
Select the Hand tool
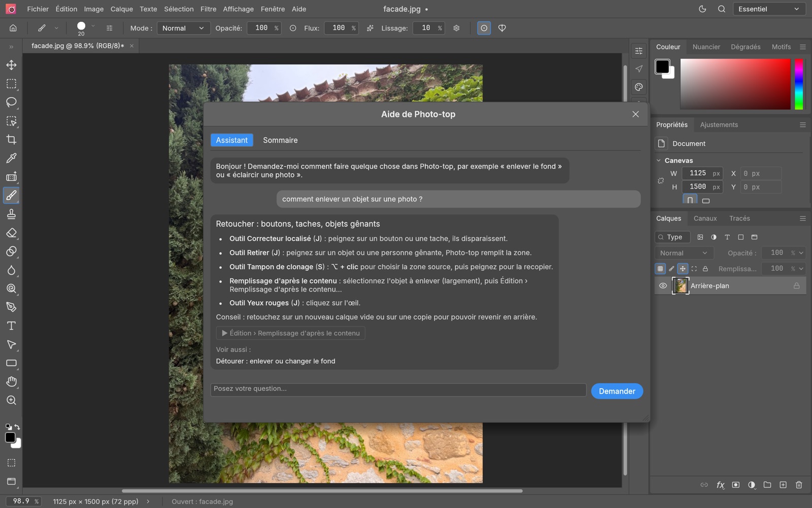(x=11, y=382)
